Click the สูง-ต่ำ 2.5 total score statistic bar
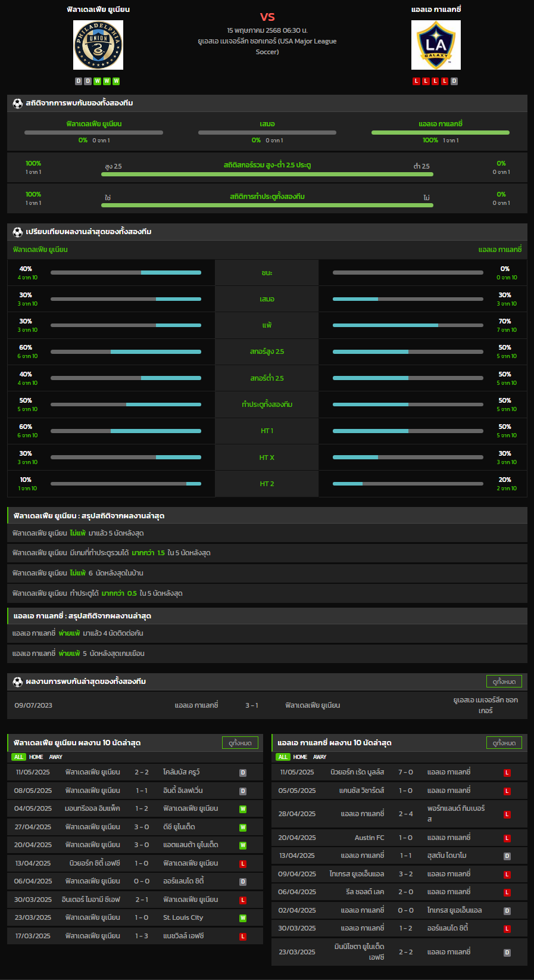The height and width of the screenshot is (980, 534). (x=267, y=174)
